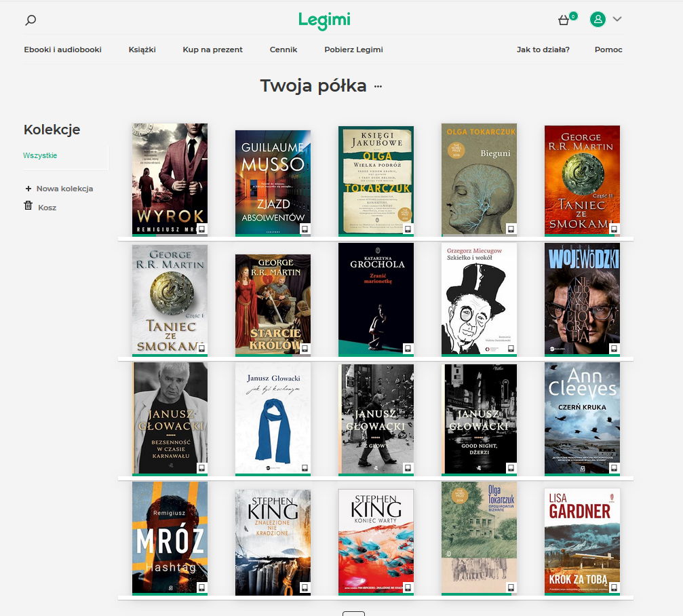Click ebook icon on Wojewódzki autobiography
683x616 pixels.
click(x=614, y=349)
